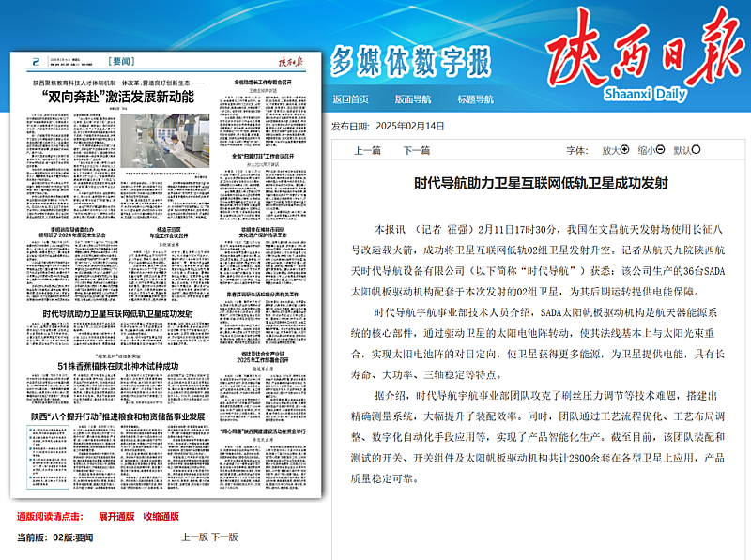Go to previous article via 上一篇
This screenshot has height=560, width=751.
[367, 151]
